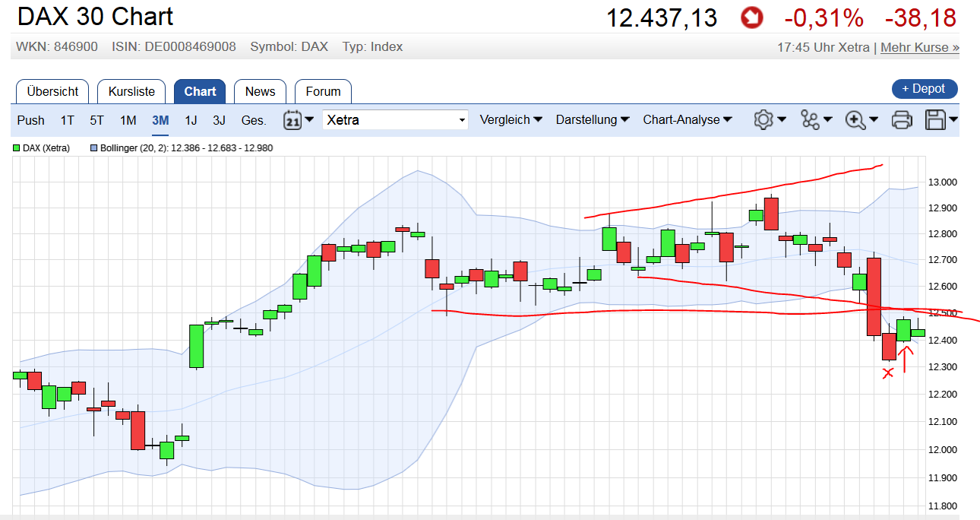This screenshot has height=520, width=980.
Task: Switch to the Kursliste tab
Action: (131, 91)
